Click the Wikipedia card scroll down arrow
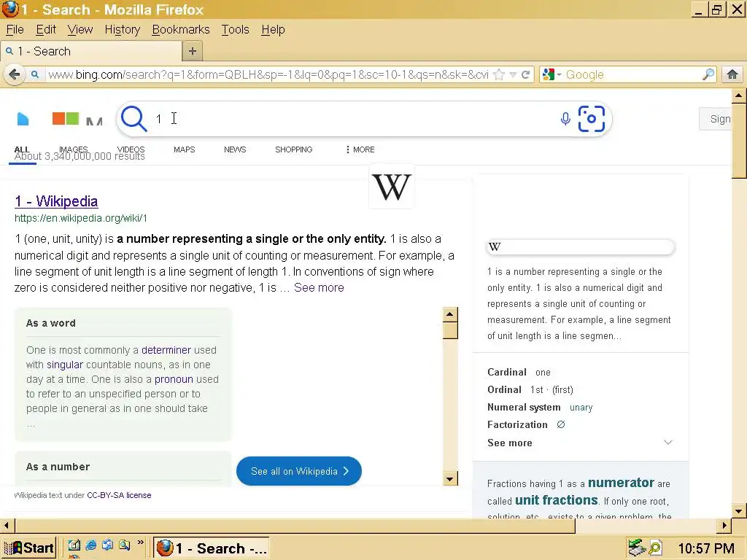Image resolution: width=747 pixels, height=560 pixels. click(449, 478)
